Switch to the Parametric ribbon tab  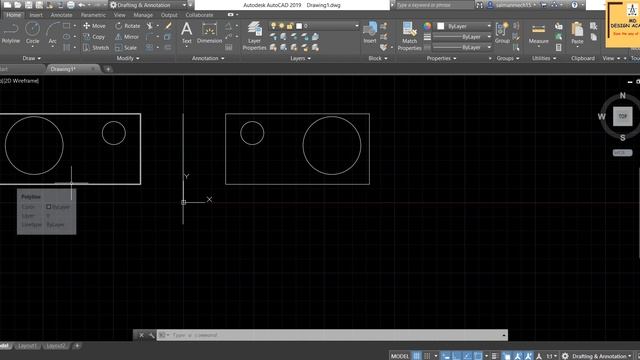[x=93, y=15]
